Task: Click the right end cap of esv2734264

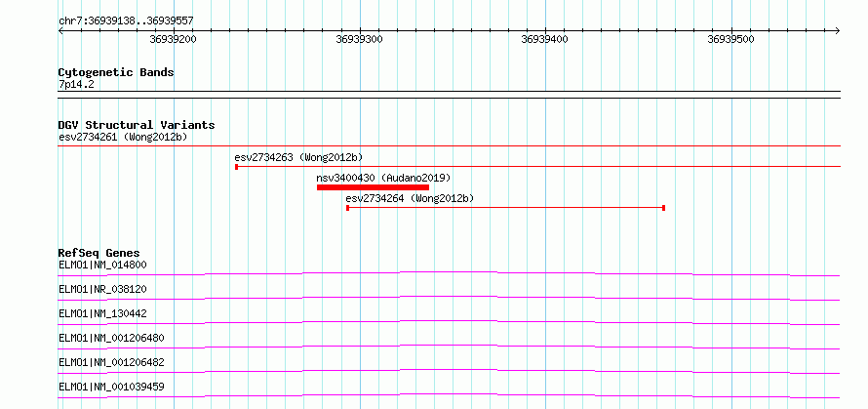Action: 663,208
